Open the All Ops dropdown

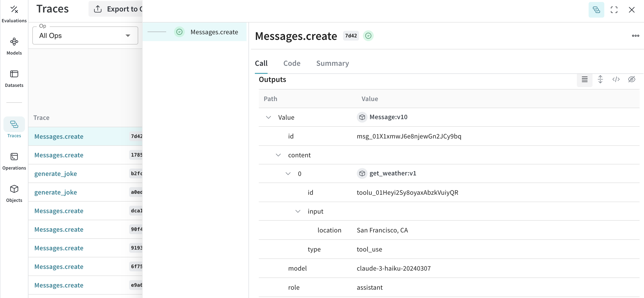[85, 35]
